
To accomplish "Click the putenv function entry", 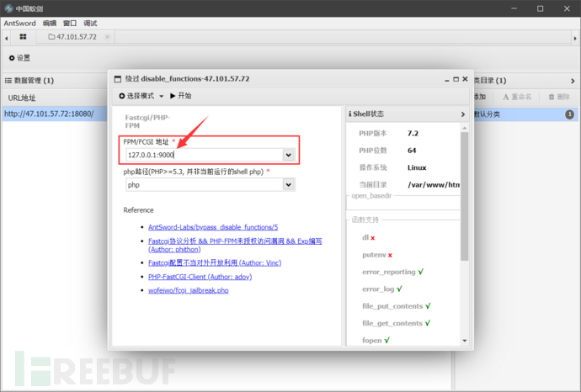I will 377,255.
